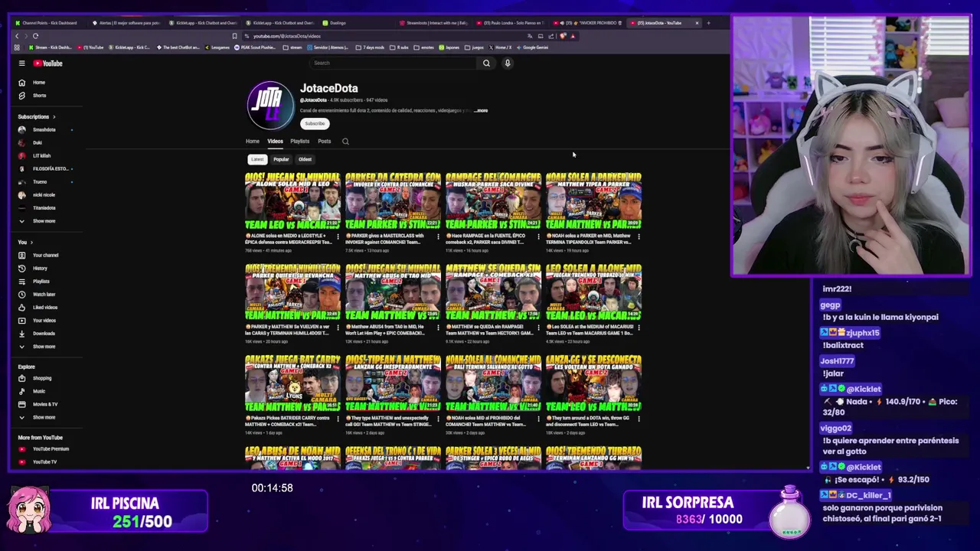Open thumbnail PARKER da CATEDRA video
This screenshot has width=980, height=551.
pos(393,201)
